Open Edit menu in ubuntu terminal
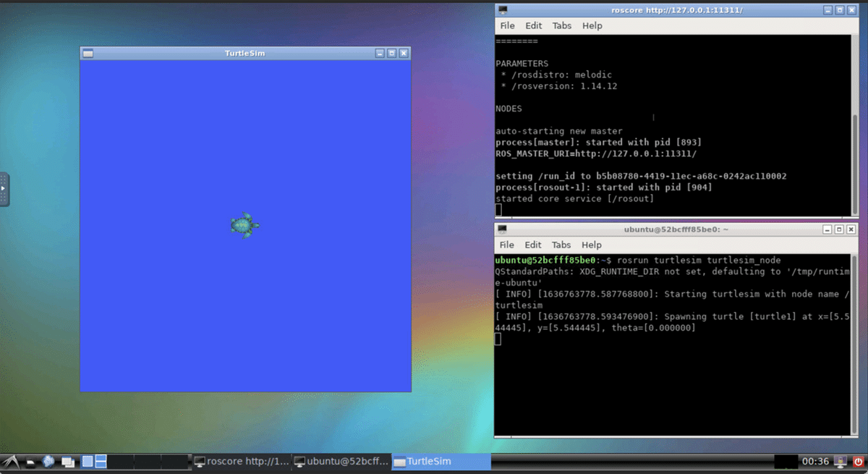 (533, 245)
